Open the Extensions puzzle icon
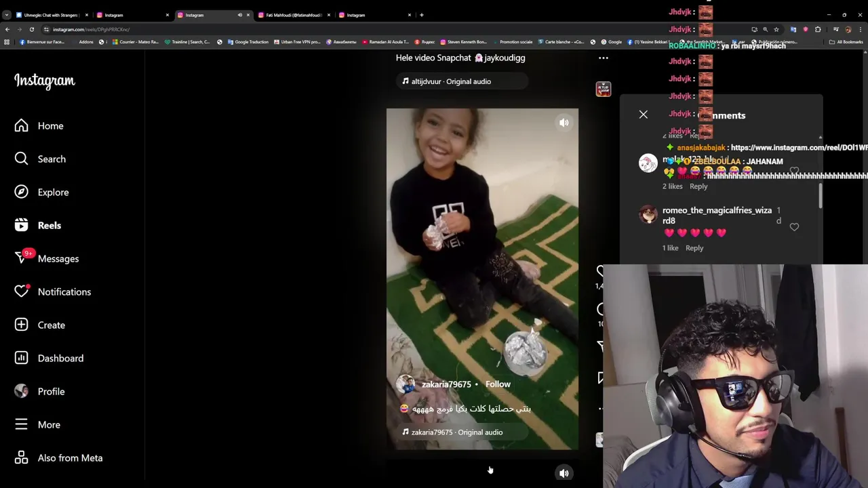868x488 pixels. pyautogui.click(x=817, y=29)
